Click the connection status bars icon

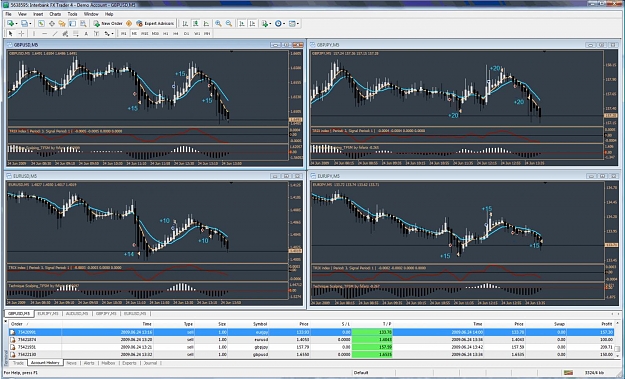pos(568,373)
